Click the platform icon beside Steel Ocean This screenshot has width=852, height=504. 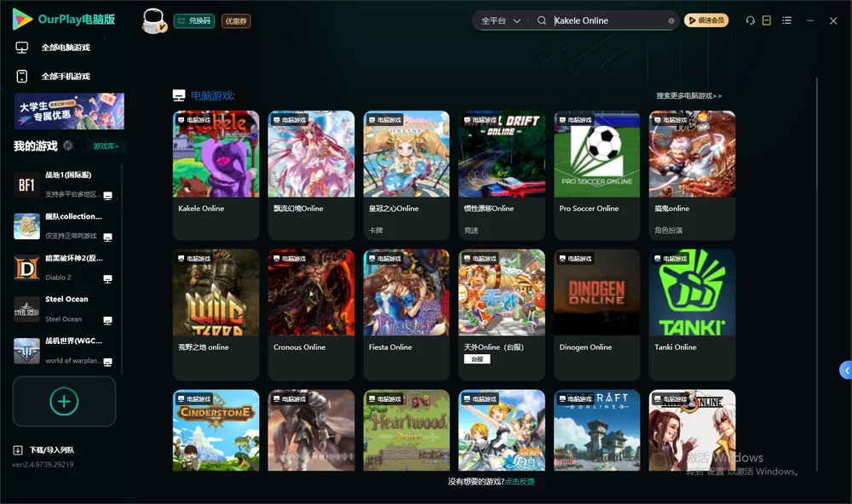point(107,321)
